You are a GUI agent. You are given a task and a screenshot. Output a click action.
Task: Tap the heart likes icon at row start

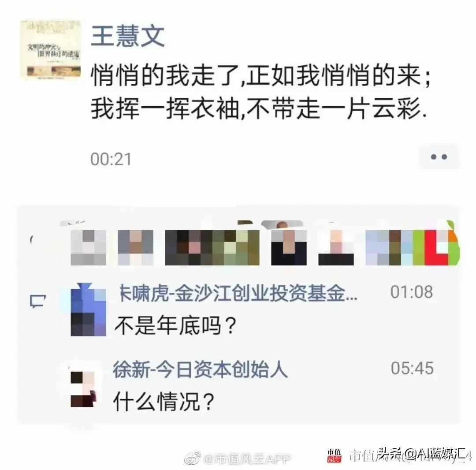pos(32,240)
